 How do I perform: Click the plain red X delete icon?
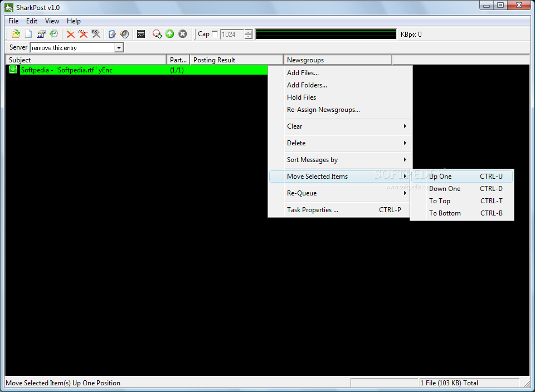coord(71,34)
